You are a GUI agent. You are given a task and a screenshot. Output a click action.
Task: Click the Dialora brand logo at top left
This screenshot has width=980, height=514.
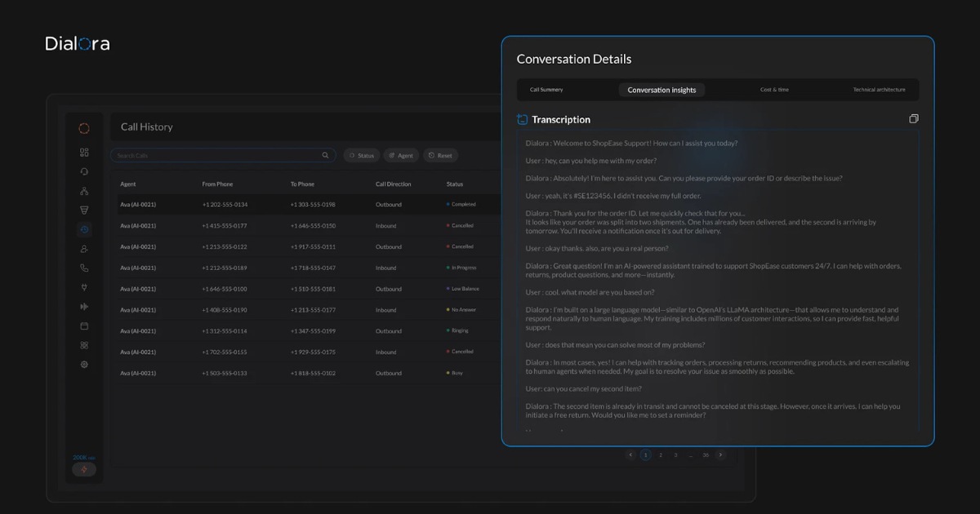pyautogui.click(x=78, y=43)
